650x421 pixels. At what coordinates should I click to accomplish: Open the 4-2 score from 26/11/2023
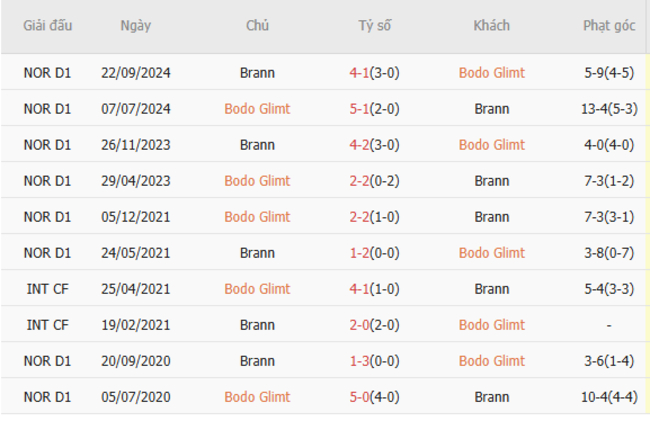click(374, 145)
